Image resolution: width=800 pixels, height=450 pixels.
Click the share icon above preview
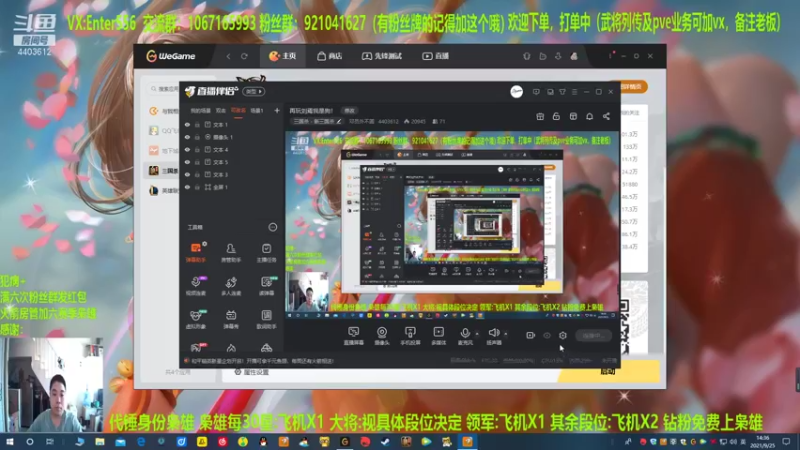coord(606,117)
